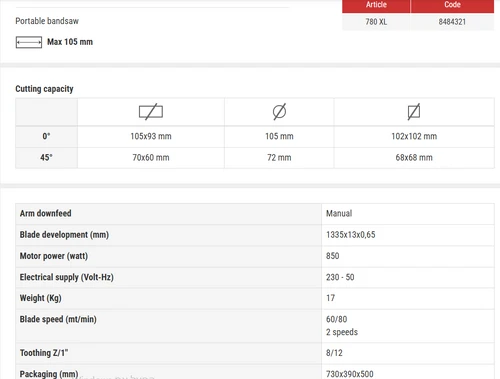The width and height of the screenshot is (500, 379).
Task: Click the Motor power (watt) label
Action: pyautogui.click(x=54, y=256)
